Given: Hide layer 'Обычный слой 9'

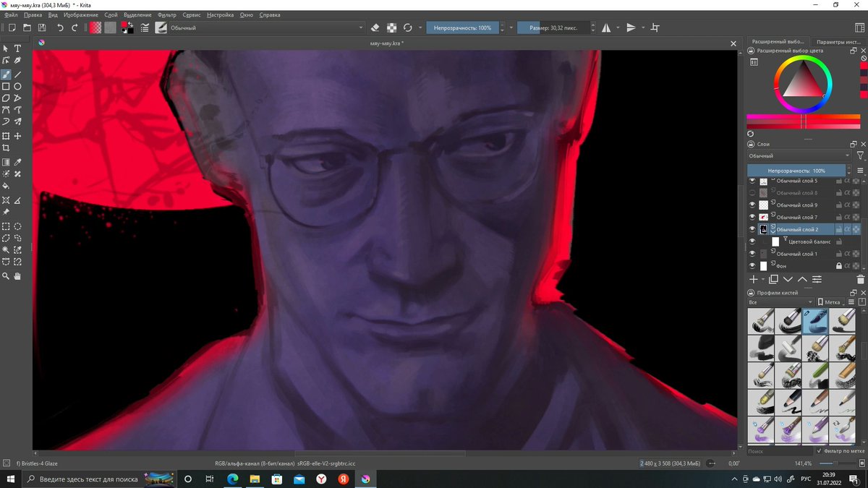Looking at the screenshot, I should 752,205.
